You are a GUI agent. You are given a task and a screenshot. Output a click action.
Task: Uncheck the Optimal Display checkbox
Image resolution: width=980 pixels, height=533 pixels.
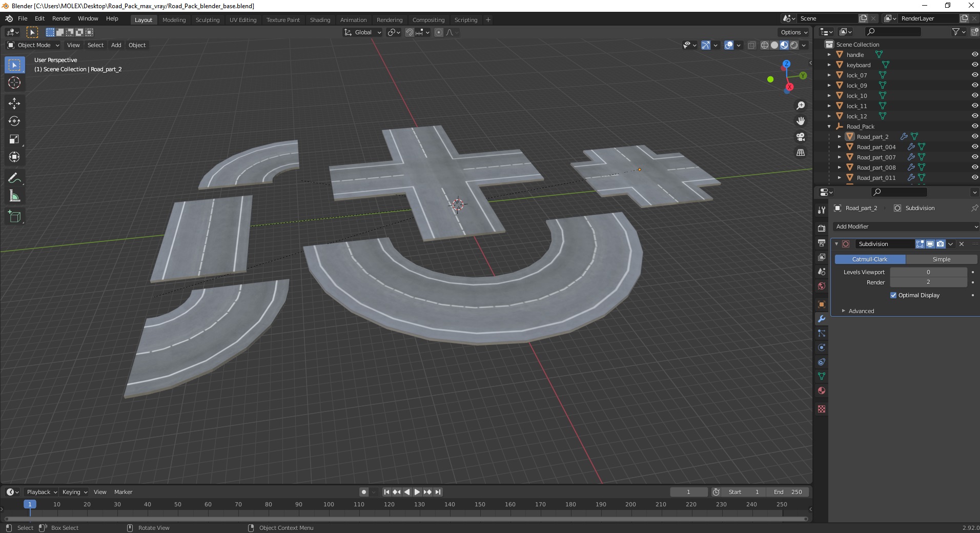click(893, 295)
